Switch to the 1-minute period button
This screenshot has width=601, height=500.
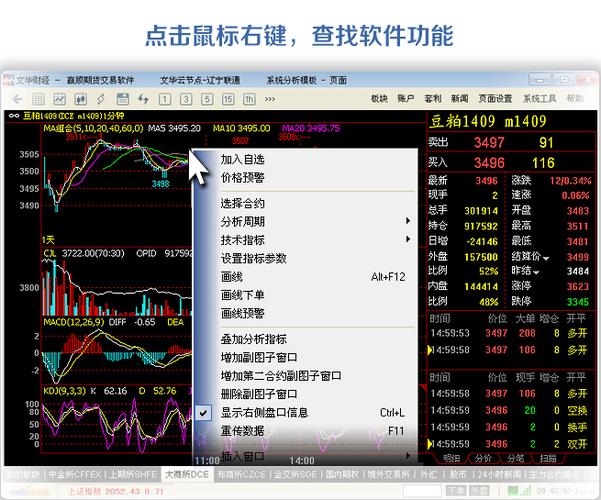(165, 100)
